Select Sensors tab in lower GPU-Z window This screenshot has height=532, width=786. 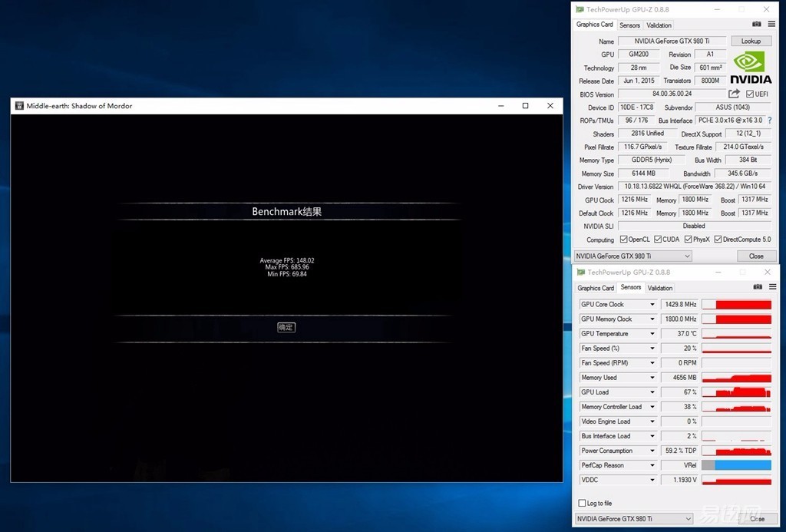[x=631, y=287]
